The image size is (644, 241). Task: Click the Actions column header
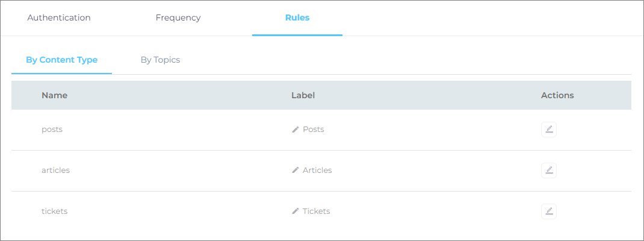tap(557, 95)
